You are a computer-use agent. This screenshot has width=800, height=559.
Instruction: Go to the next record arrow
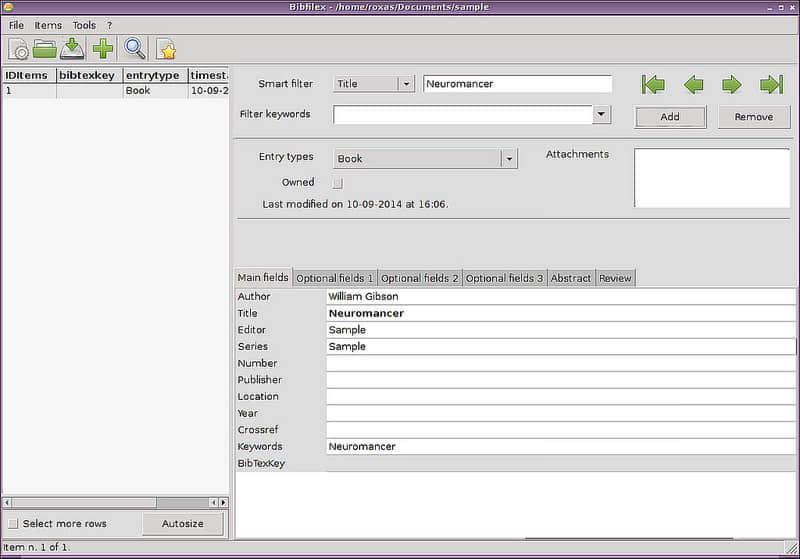pos(731,84)
